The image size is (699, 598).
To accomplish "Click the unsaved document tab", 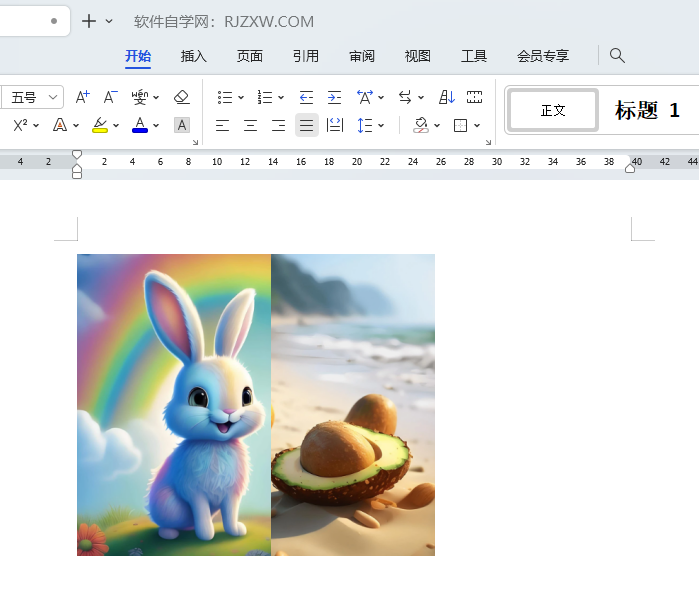I will pos(35,21).
